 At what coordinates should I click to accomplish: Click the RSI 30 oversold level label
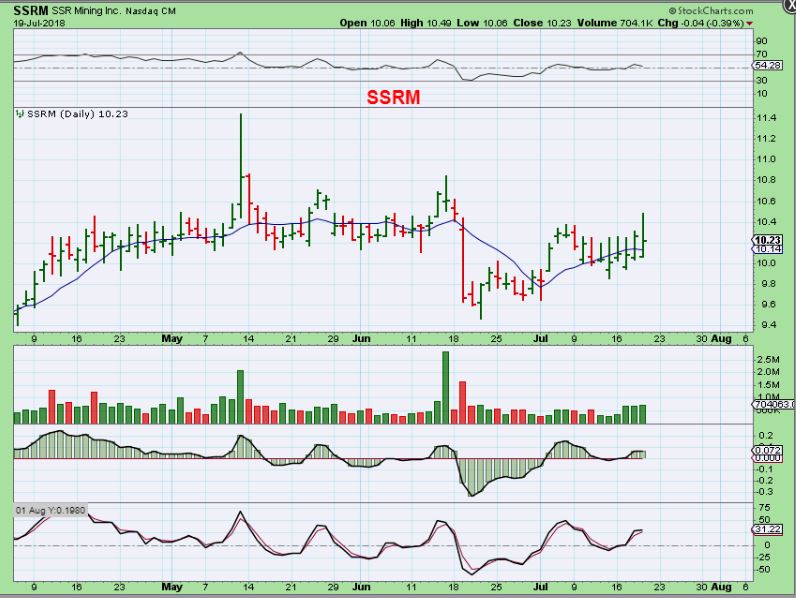(761, 80)
